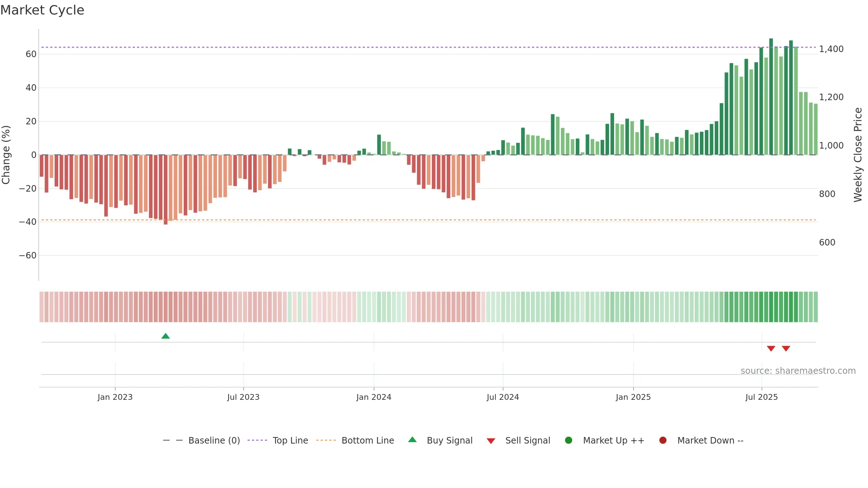Click the 1,000 price axis label
This screenshot has width=868, height=488.
pyautogui.click(x=831, y=146)
